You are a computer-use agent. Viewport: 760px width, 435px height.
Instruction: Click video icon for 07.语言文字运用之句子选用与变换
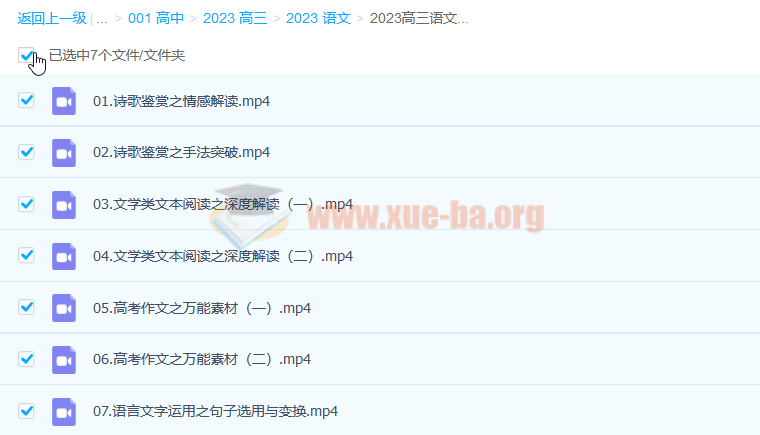coord(64,411)
